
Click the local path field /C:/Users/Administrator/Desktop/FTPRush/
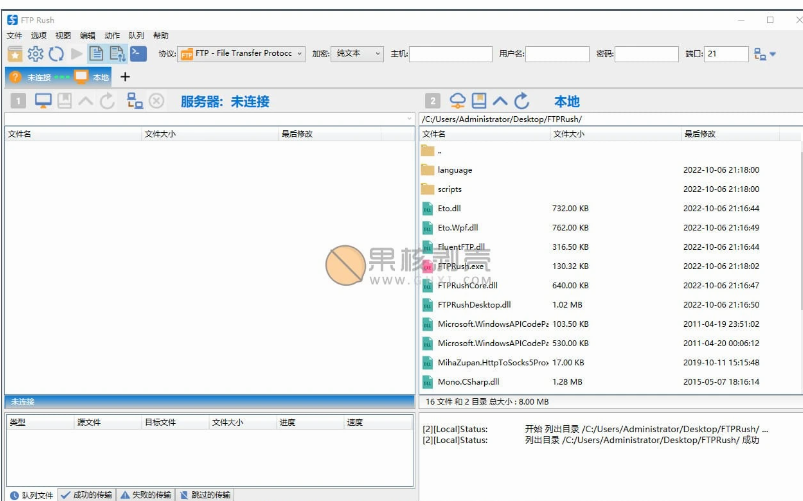click(x=610, y=119)
